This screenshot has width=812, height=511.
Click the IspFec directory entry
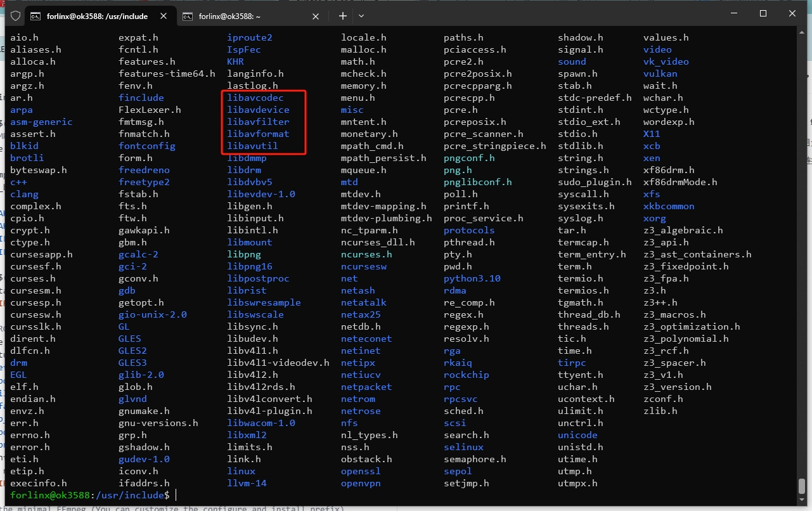pyautogui.click(x=244, y=49)
